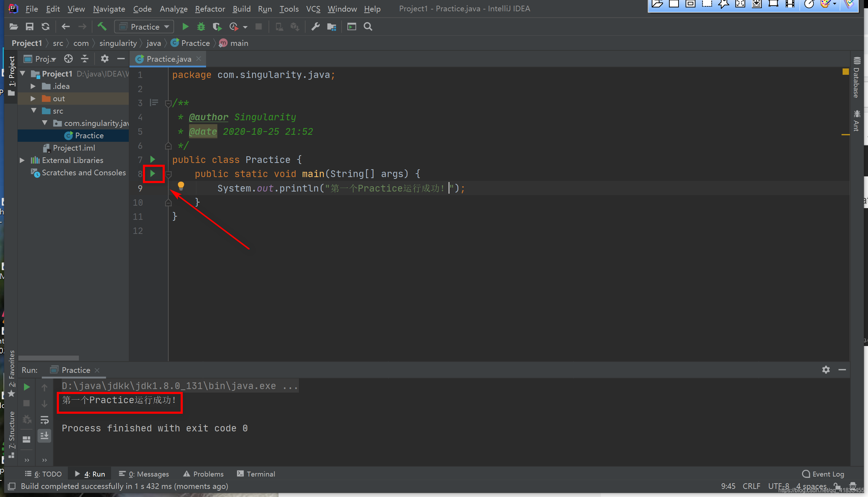Screen dimensions: 868x497
Task: Expand the out folder in project tree
Action: click(33, 99)
